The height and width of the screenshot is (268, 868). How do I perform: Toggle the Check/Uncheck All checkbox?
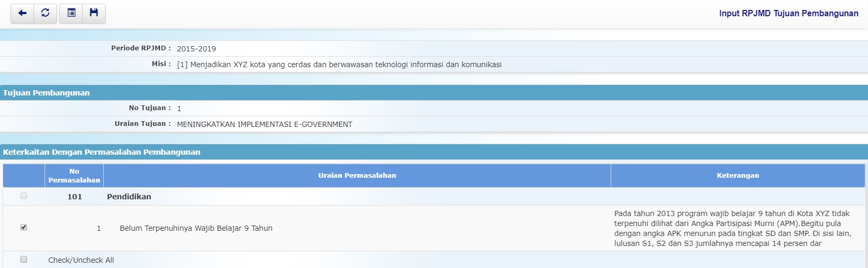point(24,260)
